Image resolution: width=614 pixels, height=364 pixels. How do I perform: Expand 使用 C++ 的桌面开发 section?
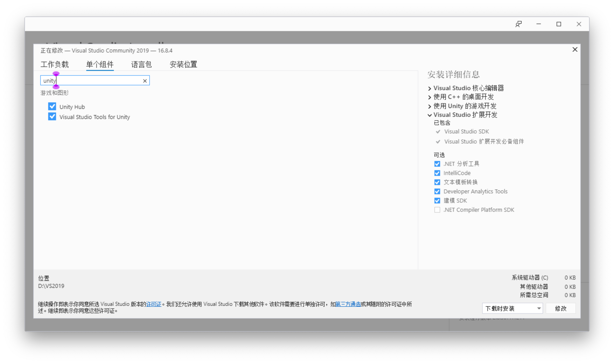coord(429,97)
